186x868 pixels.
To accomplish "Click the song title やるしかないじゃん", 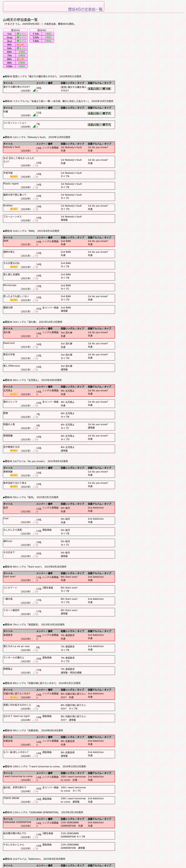I will (14, 844).
